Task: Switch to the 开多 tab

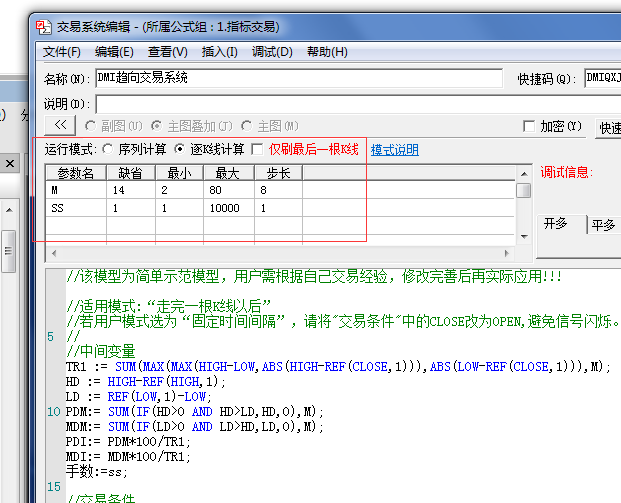Action: (556, 224)
